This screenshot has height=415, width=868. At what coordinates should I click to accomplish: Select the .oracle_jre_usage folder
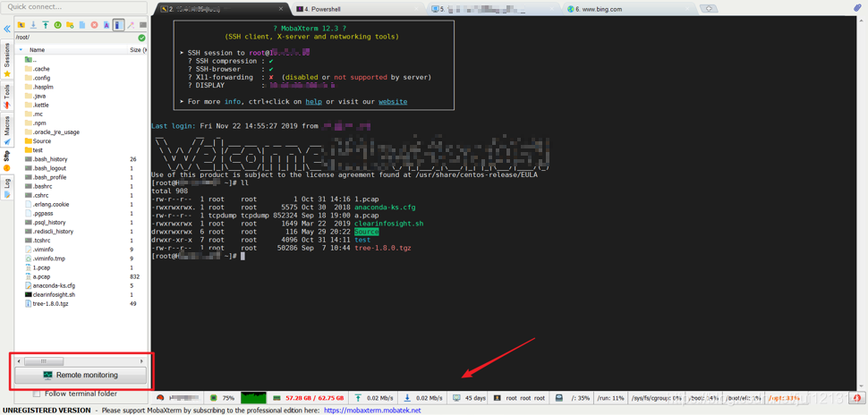click(x=52, y=132)
